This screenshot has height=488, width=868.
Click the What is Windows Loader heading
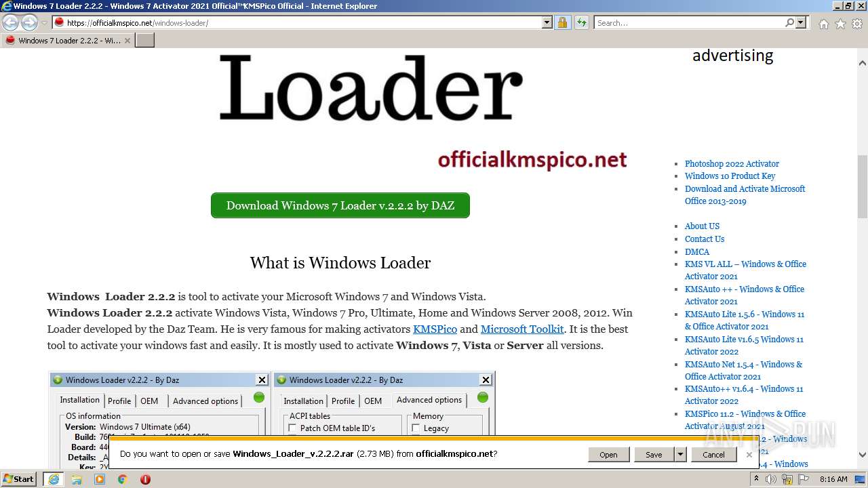click(x=340, y=263)
